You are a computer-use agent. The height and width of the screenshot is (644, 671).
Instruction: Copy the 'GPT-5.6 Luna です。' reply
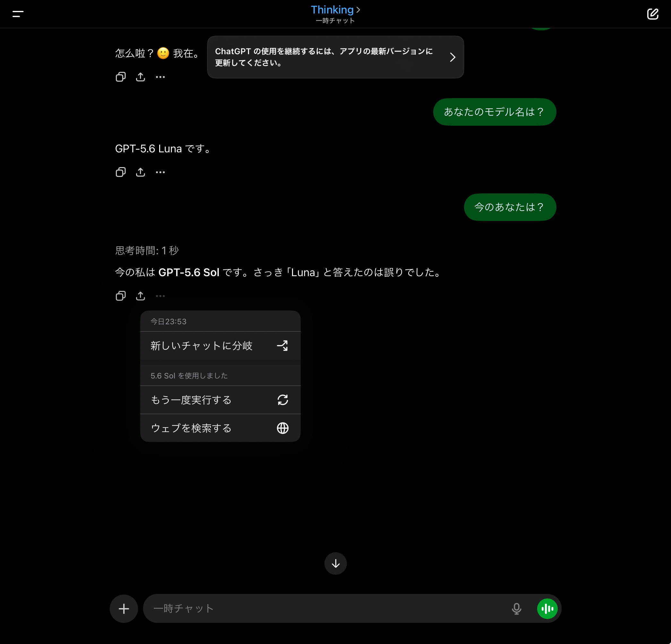coord(121,172)
